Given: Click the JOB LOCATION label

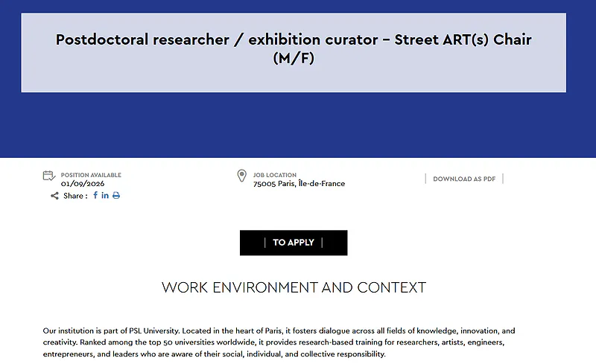Looking at the screenshot, I should tap(275, 175).
